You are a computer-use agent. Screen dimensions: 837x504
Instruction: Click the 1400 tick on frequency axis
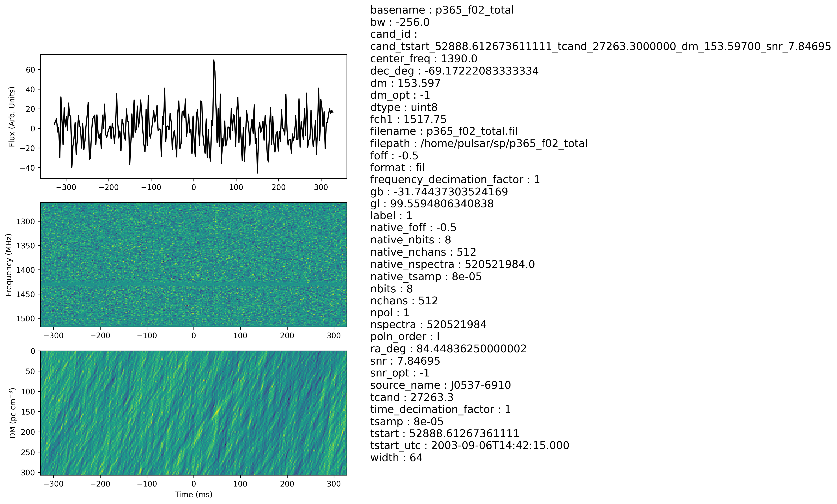pos(25,270)
